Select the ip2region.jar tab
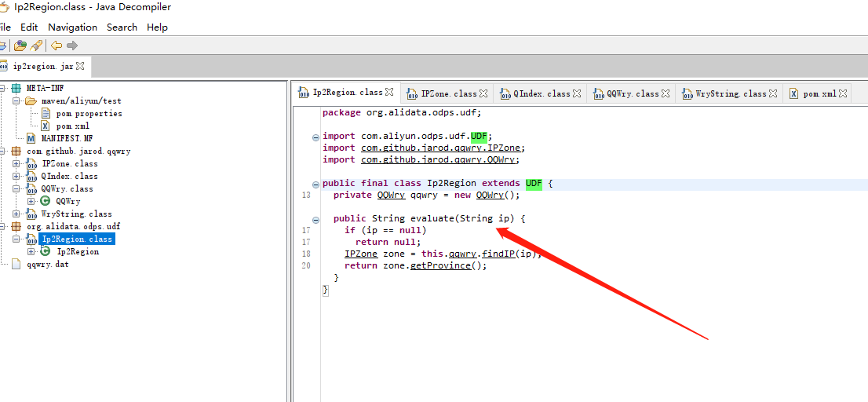 tap(42, 66)
